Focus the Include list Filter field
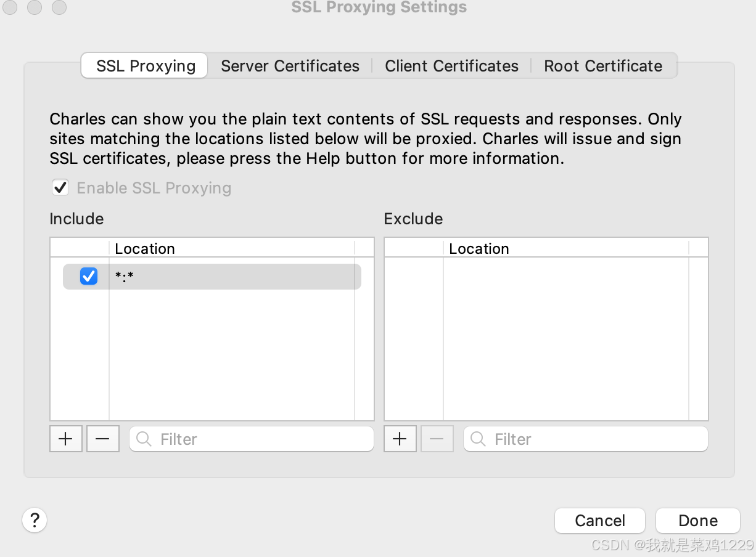 252,439
